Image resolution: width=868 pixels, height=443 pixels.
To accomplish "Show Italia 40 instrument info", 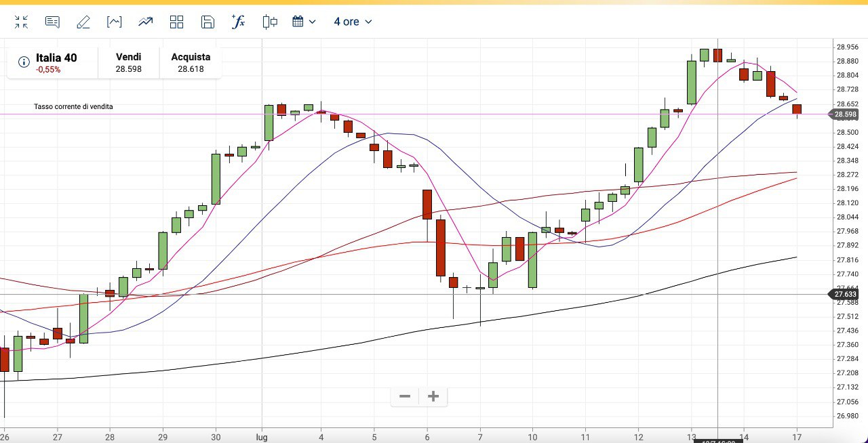I will tap(24, 62).
